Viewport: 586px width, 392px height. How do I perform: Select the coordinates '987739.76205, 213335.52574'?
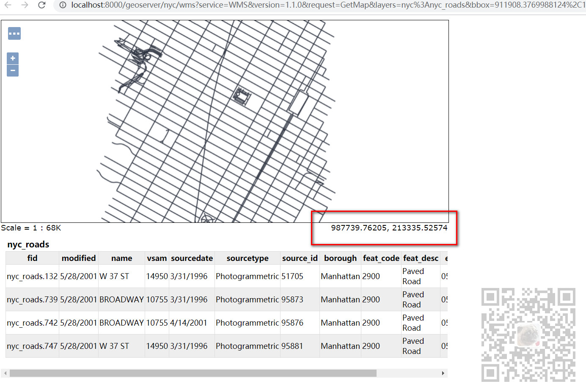389,228
